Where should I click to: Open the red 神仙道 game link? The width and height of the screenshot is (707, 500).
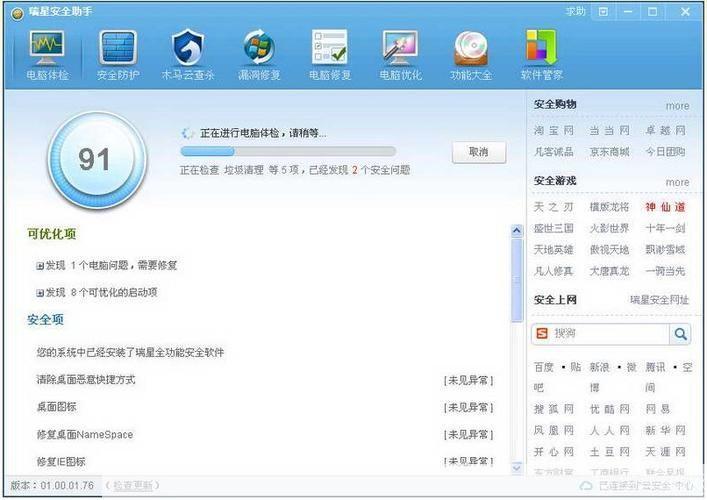pos(666,207)
